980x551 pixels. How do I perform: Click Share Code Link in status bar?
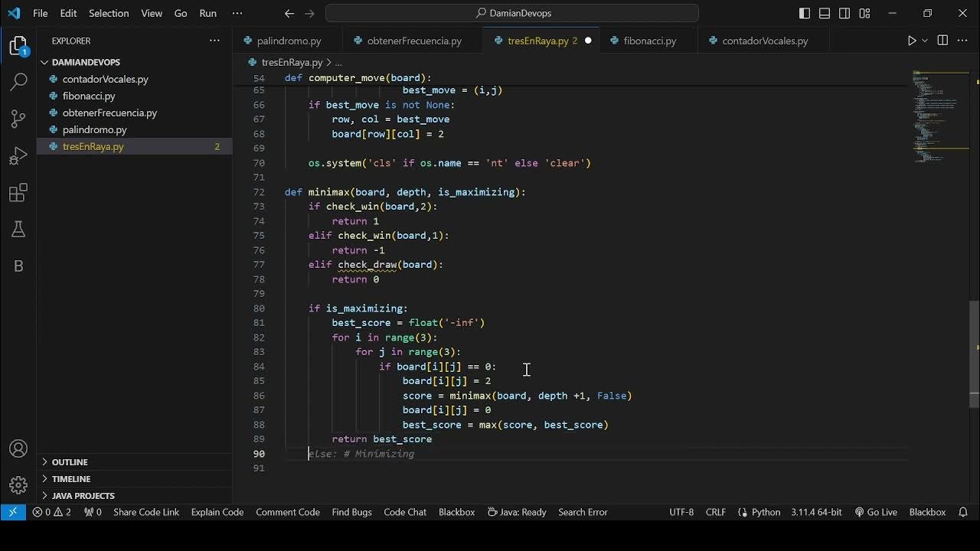(146, 512)
